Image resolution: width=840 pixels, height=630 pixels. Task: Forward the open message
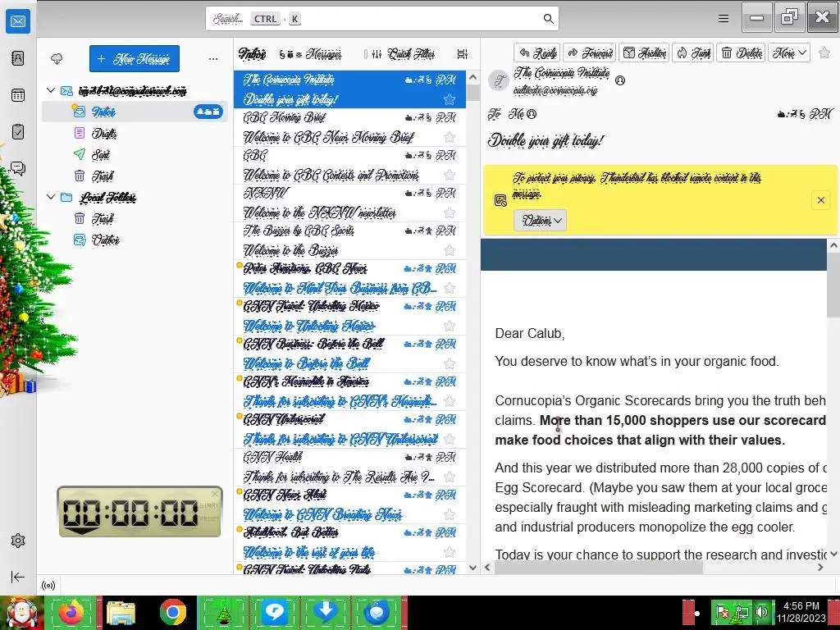589,52
